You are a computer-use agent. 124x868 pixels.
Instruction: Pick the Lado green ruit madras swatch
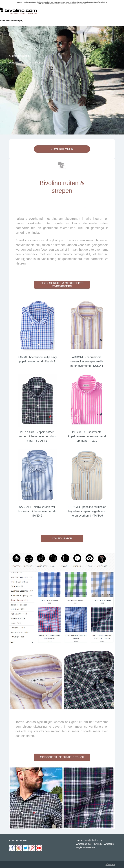[76, 584]
